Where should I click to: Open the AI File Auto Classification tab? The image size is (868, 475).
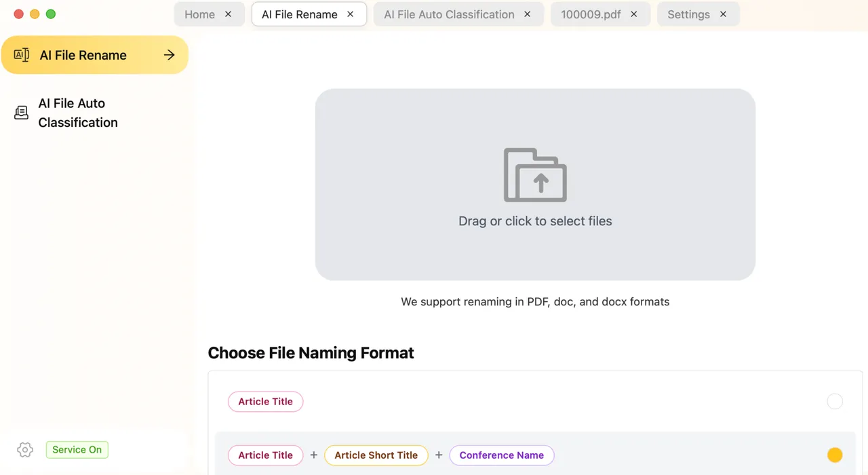(x=449, y=14)
